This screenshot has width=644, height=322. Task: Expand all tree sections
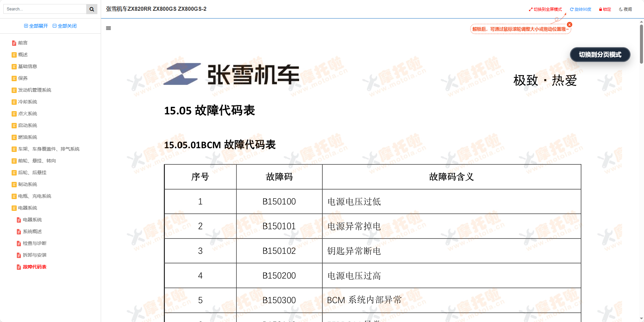coord(36,26)
